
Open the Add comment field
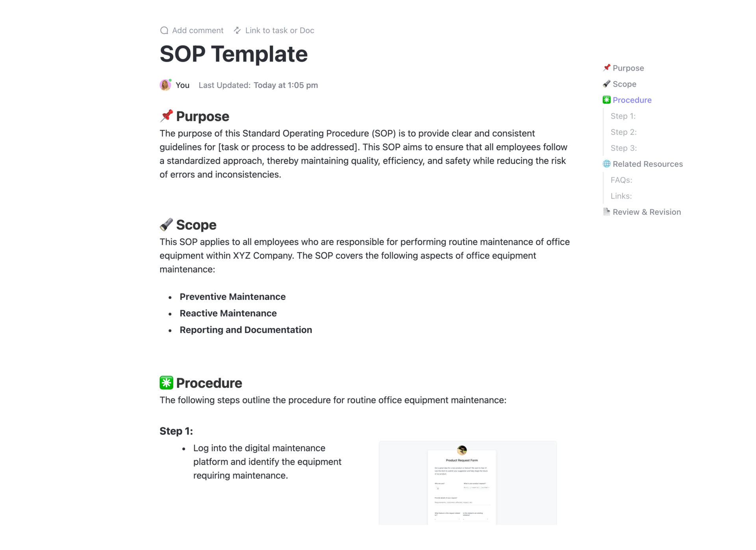[x=197, y=30]
